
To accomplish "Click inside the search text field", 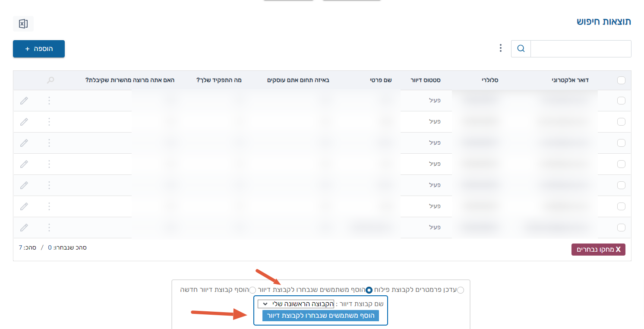I will 581,49.
